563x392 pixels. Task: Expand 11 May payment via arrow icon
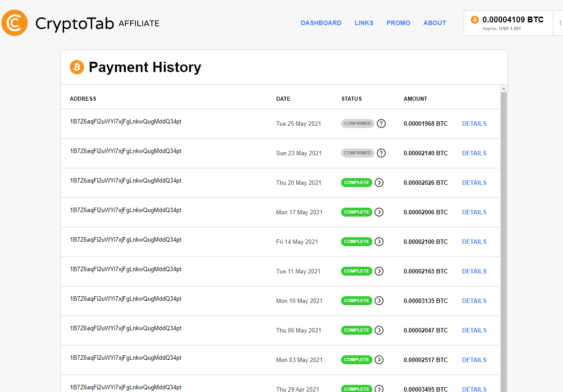tap(379, 271)
